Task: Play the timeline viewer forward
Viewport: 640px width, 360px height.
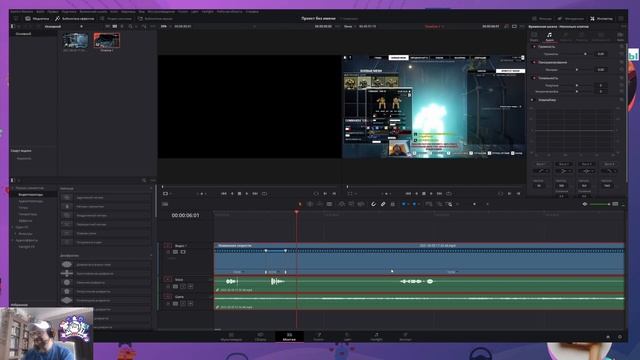Action: click(x=431, y=193)
